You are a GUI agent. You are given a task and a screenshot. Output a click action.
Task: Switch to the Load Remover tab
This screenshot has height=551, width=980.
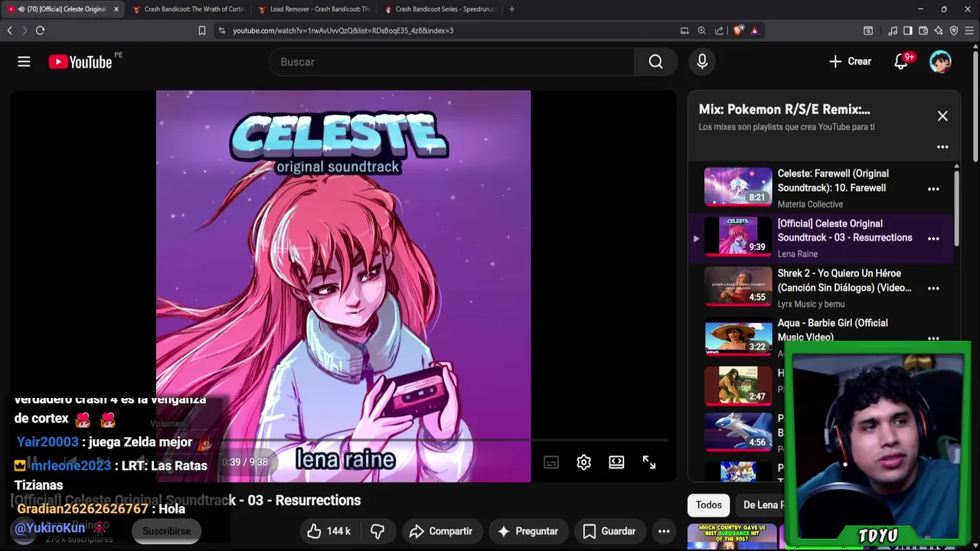pos(314,9)
